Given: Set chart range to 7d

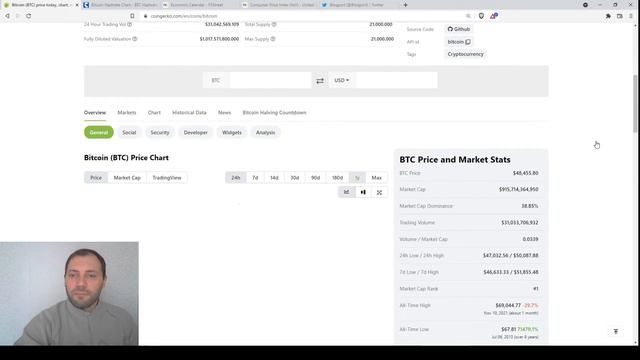Looking at the screenshot, I should (x=255, y=178).
